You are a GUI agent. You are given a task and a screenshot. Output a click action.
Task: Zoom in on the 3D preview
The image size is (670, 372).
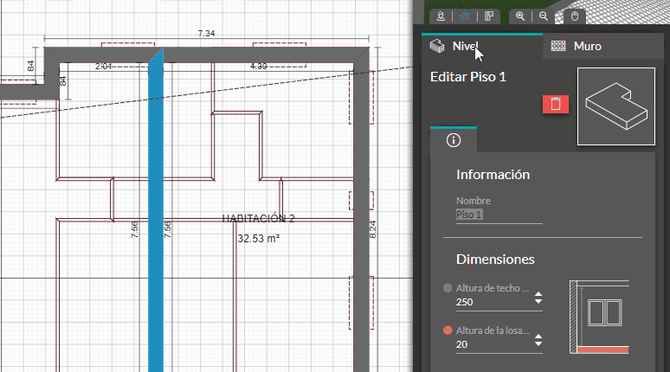pyautogui.click(x=520, y=16)
